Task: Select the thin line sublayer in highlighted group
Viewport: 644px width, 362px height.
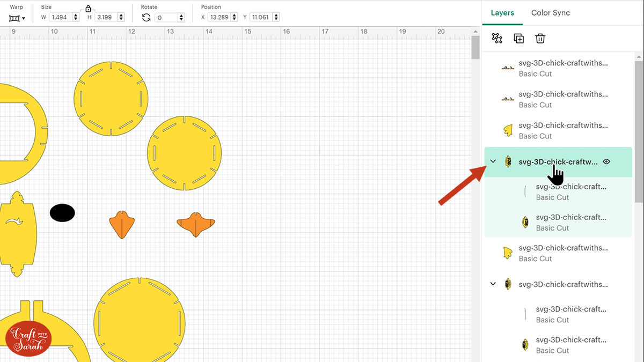Action: click(x=558, y=192)
